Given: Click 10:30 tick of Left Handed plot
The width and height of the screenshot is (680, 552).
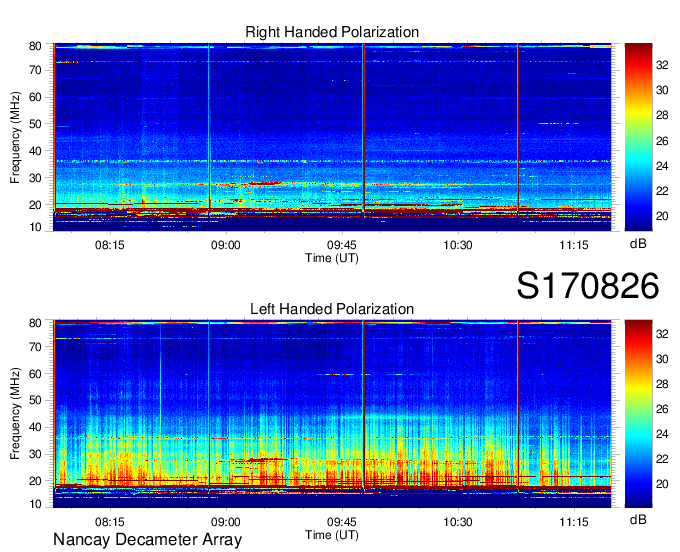Looking at the screenshot, I should [458, 522].
